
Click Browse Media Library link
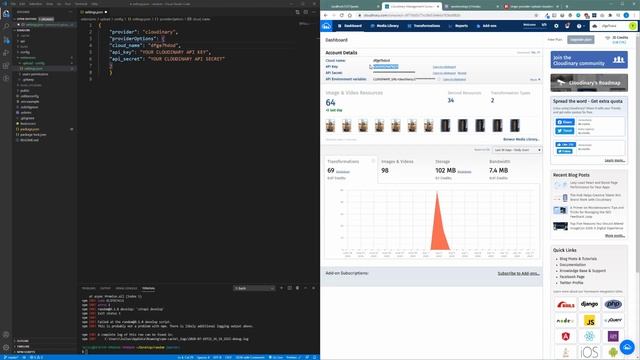click(x=521, y=140)
